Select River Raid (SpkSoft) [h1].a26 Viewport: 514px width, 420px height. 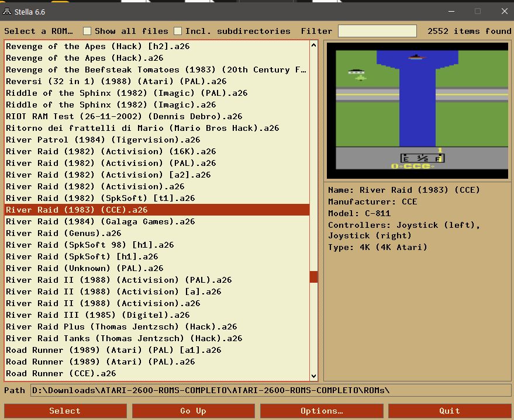pos(157,256)
